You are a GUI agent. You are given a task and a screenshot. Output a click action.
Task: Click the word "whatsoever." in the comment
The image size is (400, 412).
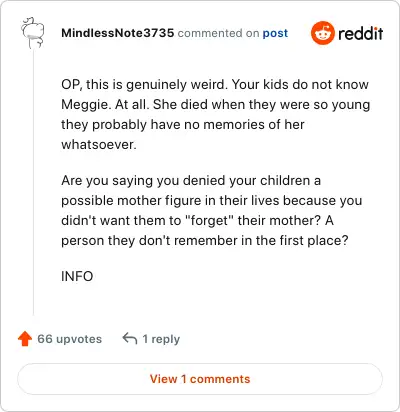[x=99, y=145]
